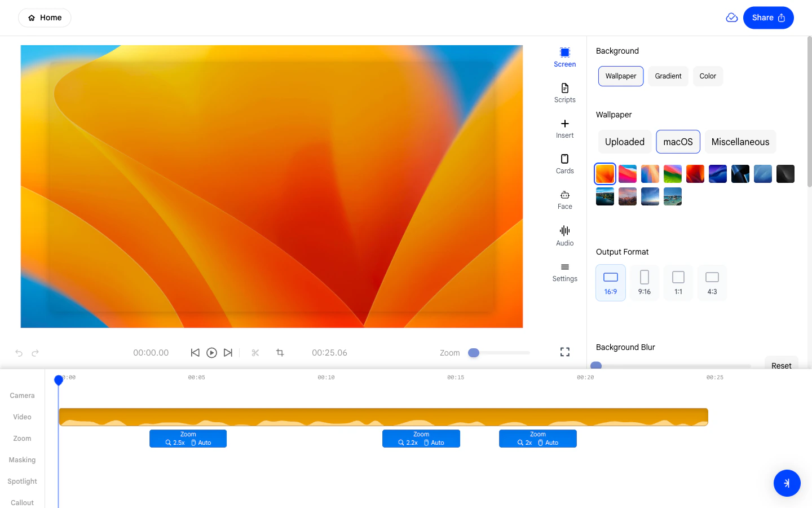812x508 pixels.
Task: Choose the 9:16 output format
Action: coord(645,283)
